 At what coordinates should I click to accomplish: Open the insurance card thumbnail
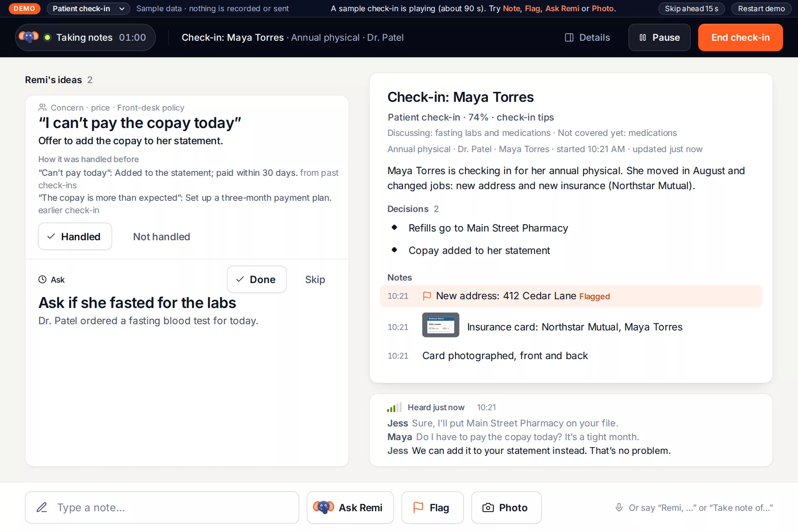click(x=441, y=325)
